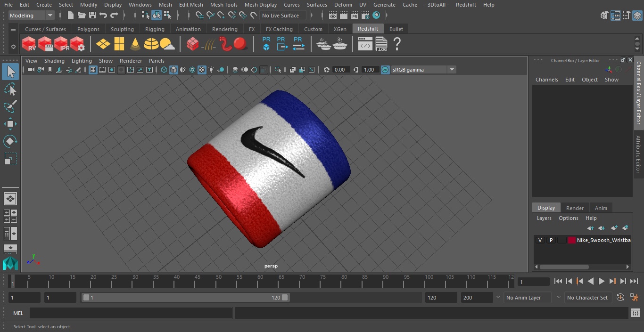
Task: Click the Nike layer color swatch
Action: 572,240
